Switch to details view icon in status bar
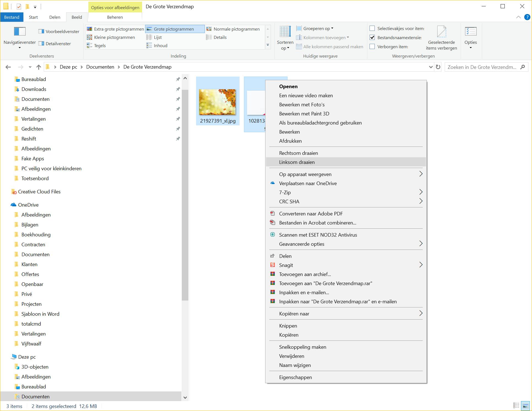This screenshot has height=411, width=532. (x=516, y=406)
